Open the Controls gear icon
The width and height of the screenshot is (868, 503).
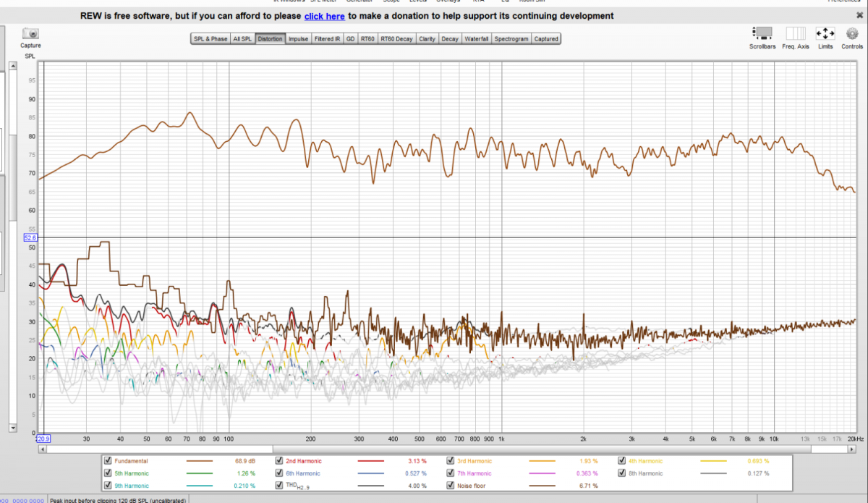coord(852,33)
